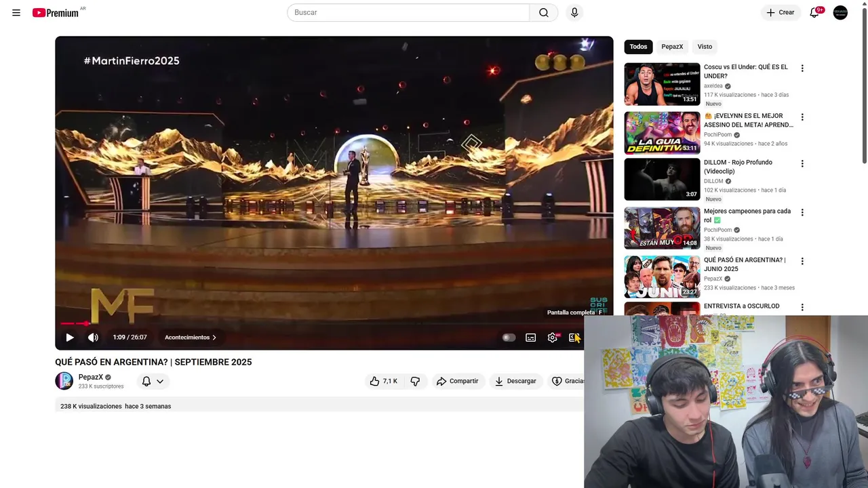868x488 pixels.
Task: Click the 238 K visualizaciones description line
Action: tap(115, 406)
